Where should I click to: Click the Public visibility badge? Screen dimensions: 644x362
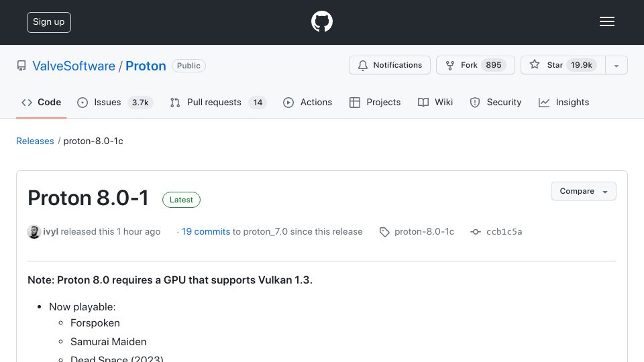(189, 66)
